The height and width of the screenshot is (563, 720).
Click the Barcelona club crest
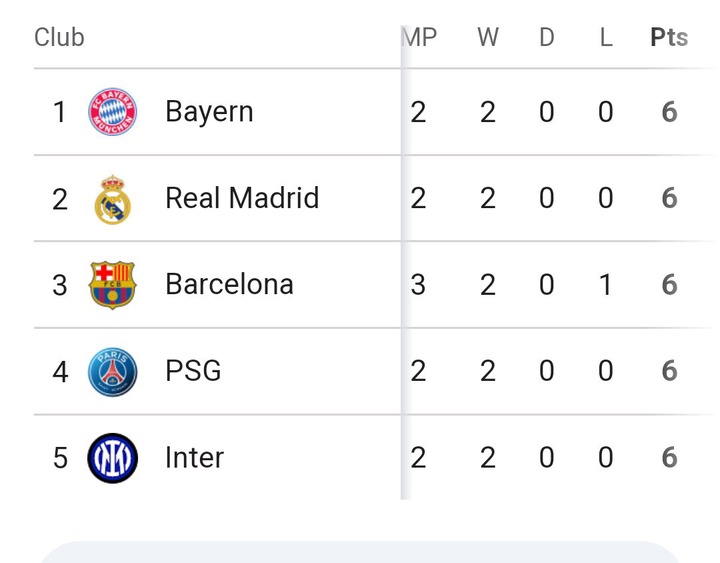click(112, 285)
